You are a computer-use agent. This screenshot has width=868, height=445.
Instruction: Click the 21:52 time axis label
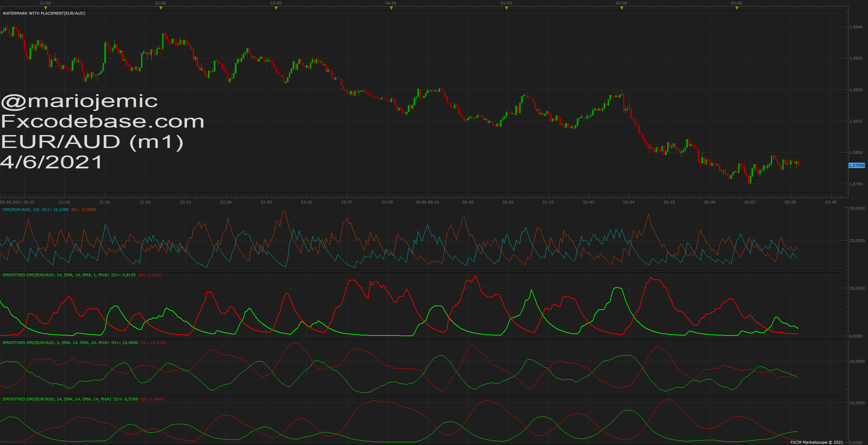(145, 202)
